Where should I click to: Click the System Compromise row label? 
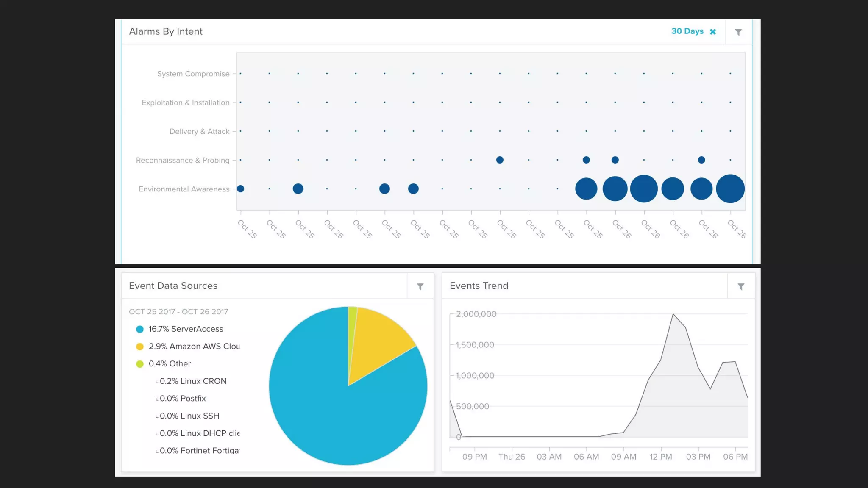(x=193, y=74)
